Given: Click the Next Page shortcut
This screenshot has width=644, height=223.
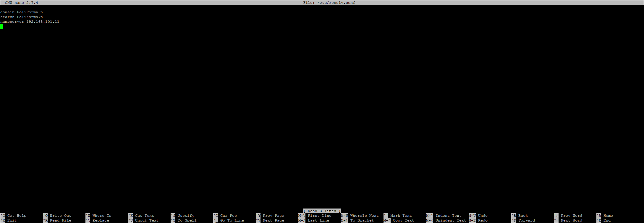Looking at the screenshot, I should pos(273,220).
